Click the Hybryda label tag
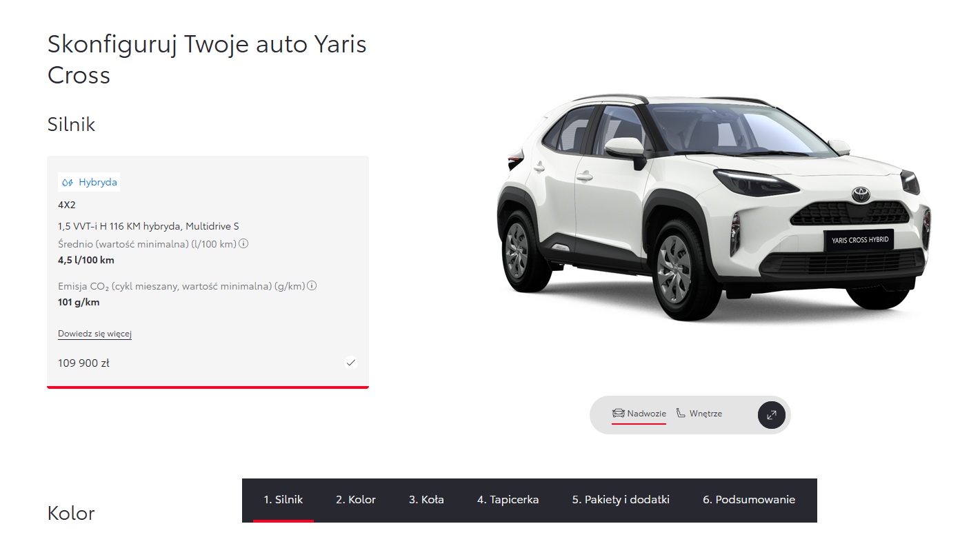Viewport: 980px width, 535px height. pyautogui.click(x=89, y=183)
